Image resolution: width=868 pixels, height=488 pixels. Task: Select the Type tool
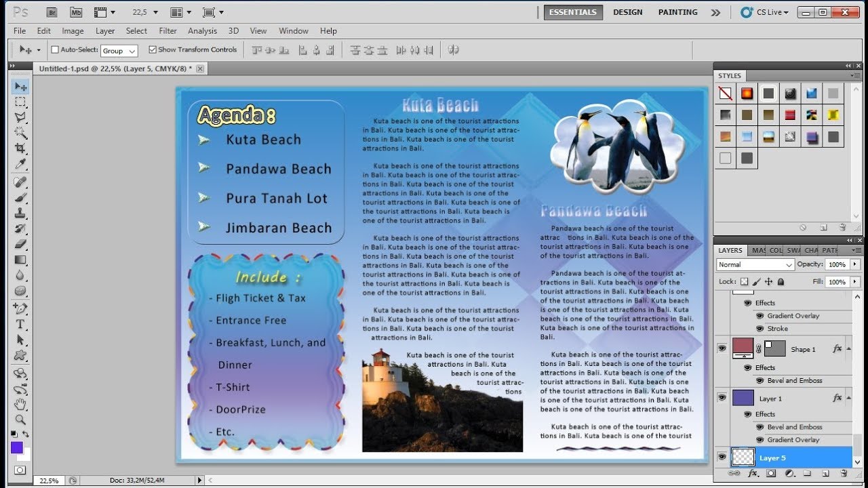point(20,325)
